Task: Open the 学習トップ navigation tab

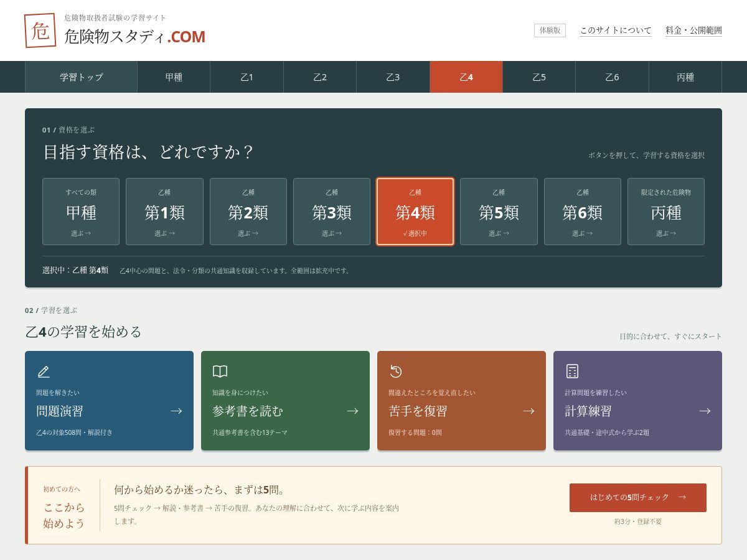Action: [81, 77]
